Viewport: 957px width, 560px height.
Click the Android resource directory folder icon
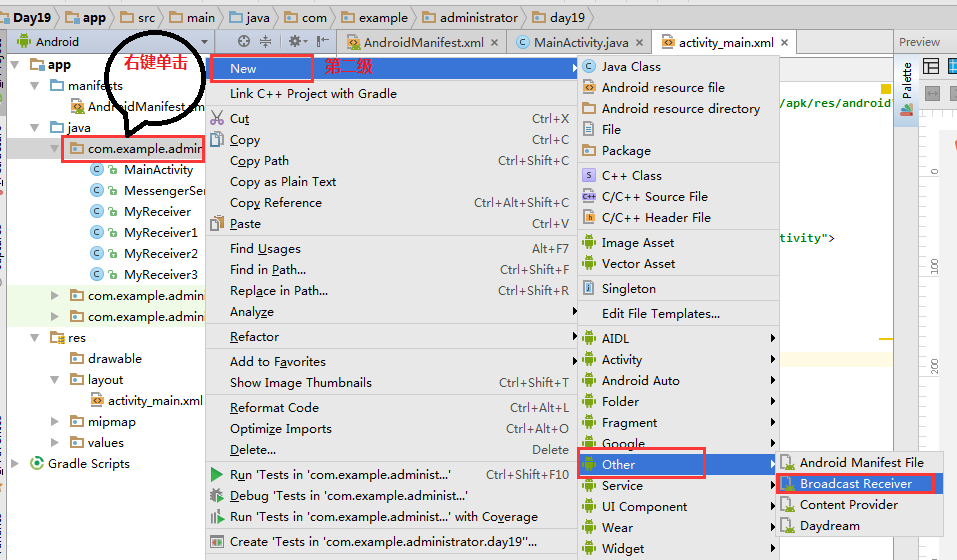tap(589, 109)
